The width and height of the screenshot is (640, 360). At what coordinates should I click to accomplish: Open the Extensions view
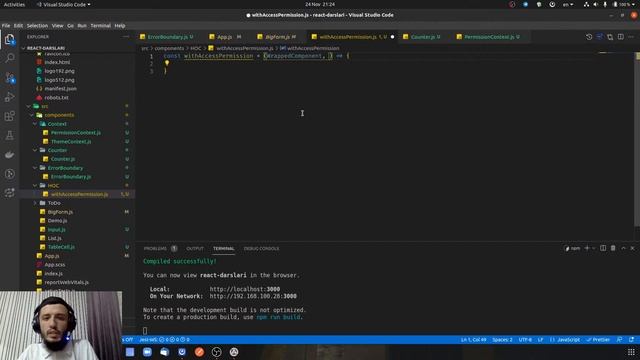pos(9,116)
